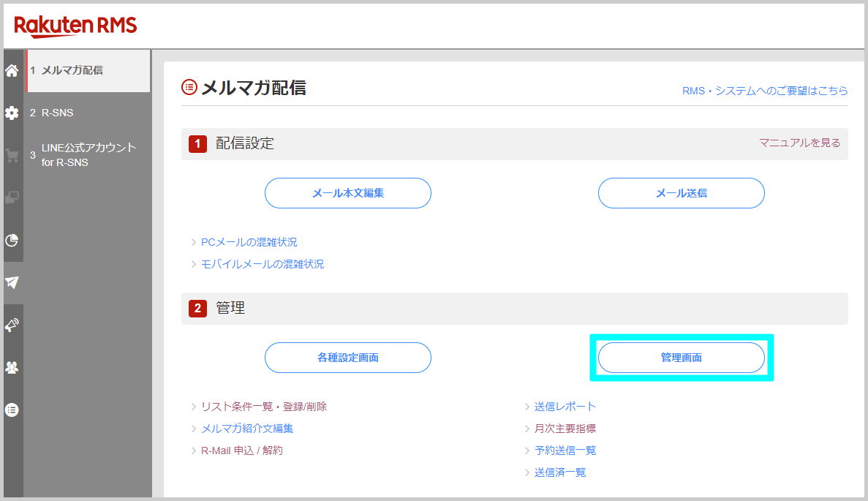
Task: Open the gear settings icon in sidebar
Action: click(12, 113)
